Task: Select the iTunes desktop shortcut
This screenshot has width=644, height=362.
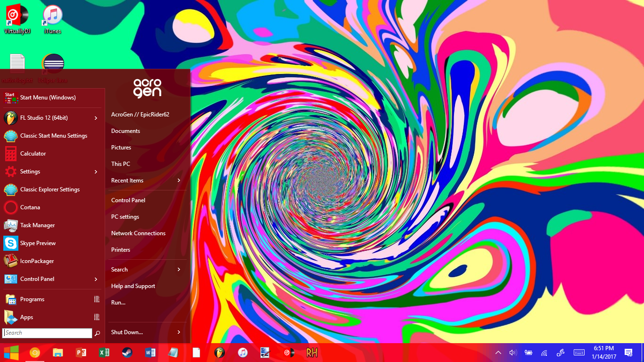Action: [x=52, y=20]
